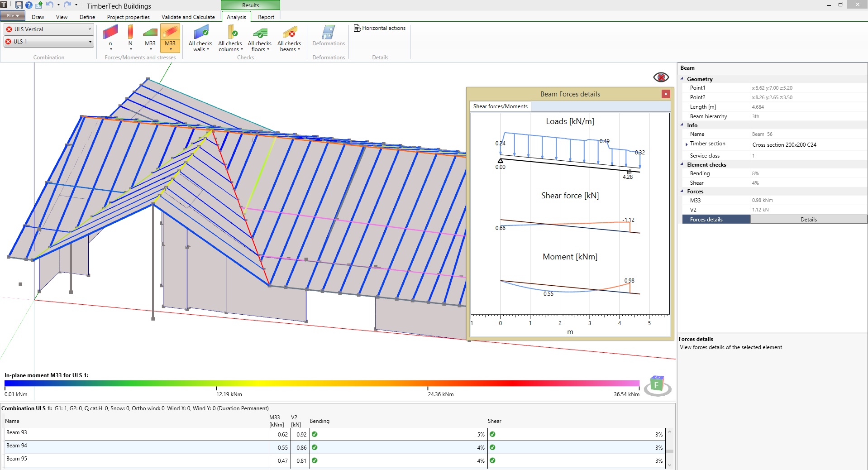Click the Bending column header

click(320, 421)
